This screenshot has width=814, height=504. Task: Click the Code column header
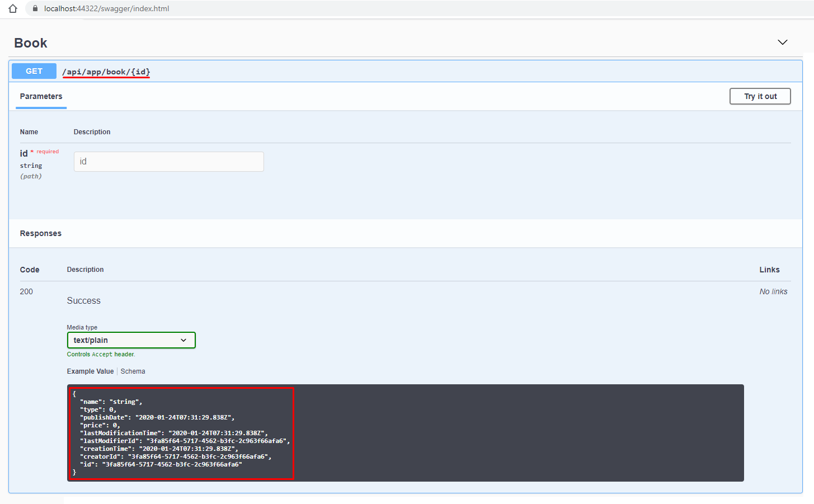(30, 270)
